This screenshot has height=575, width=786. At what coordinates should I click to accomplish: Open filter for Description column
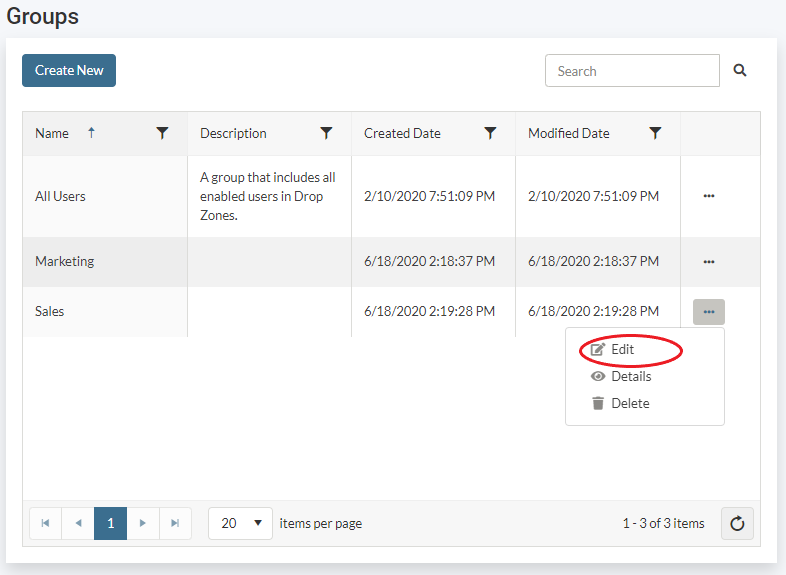click(x=326, y=133)
